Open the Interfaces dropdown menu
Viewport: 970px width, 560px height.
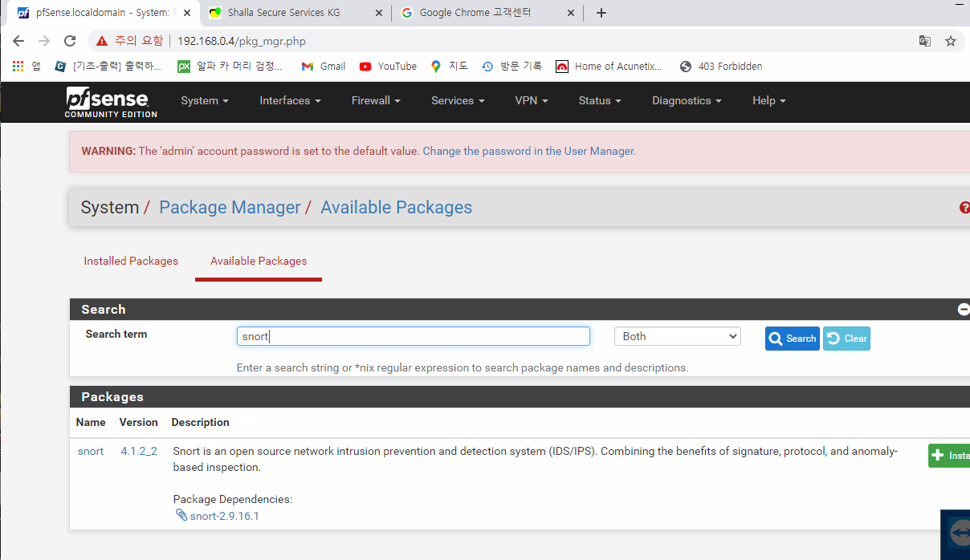(x=290, y=100)
